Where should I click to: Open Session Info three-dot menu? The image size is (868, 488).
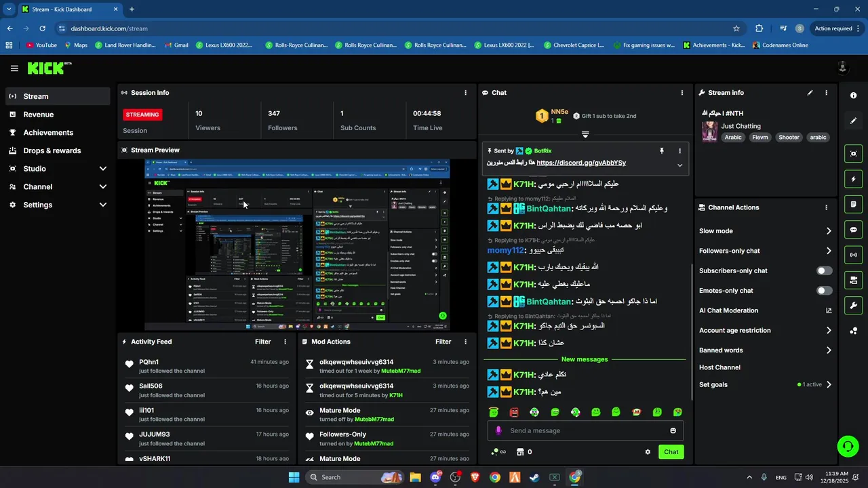coord(465,93)
